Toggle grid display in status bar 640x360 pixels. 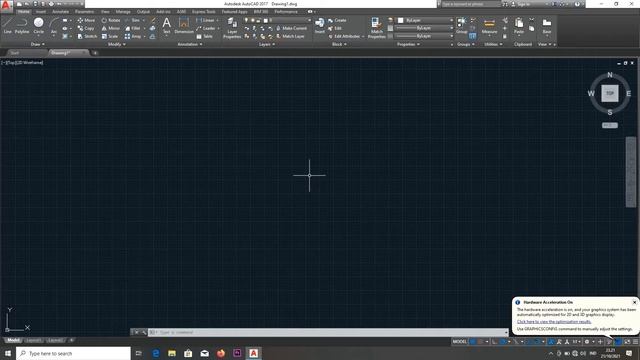[x=472, y=342]
